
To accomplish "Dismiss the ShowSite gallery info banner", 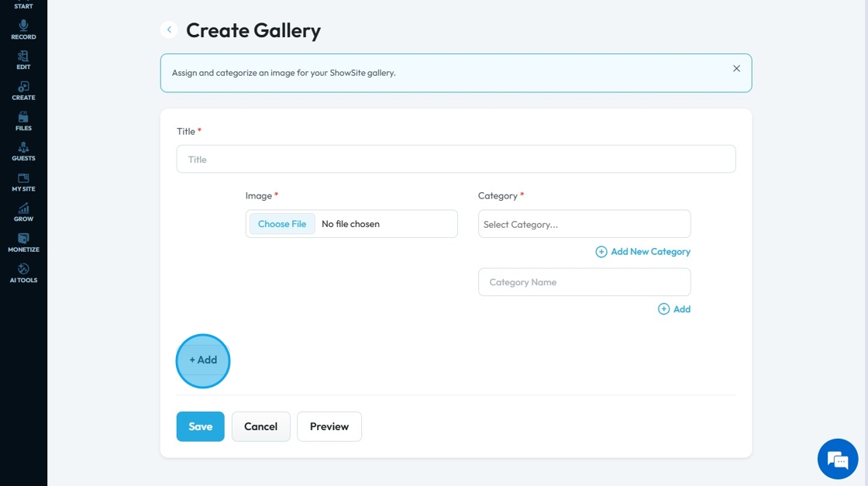I will click(736, 68).
